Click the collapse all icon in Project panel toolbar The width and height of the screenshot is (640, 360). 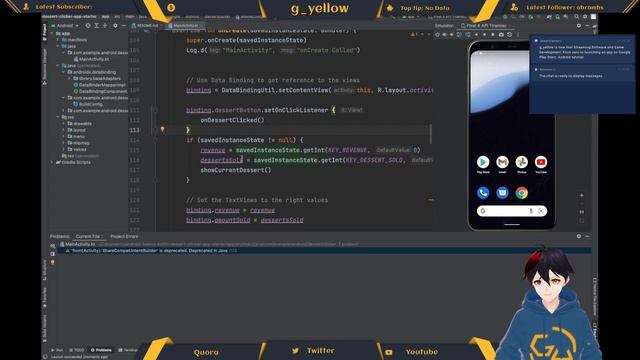click(105, 25)
